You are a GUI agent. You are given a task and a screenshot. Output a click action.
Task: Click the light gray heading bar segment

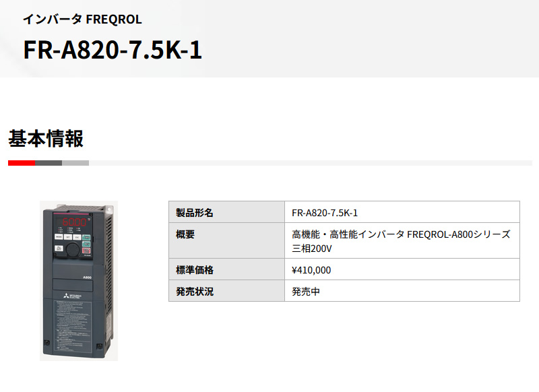click(75, 163)
